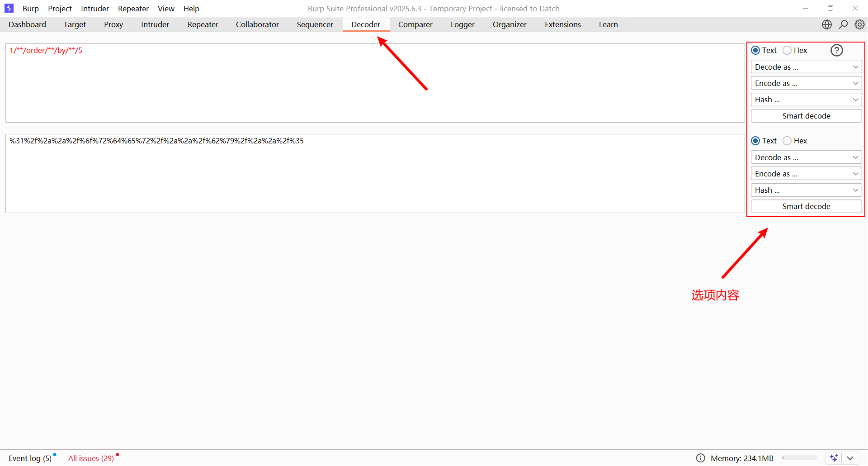Switch to the Extensions tab
This screenshot has height=466, width=868.
click(x=563, y=24)
